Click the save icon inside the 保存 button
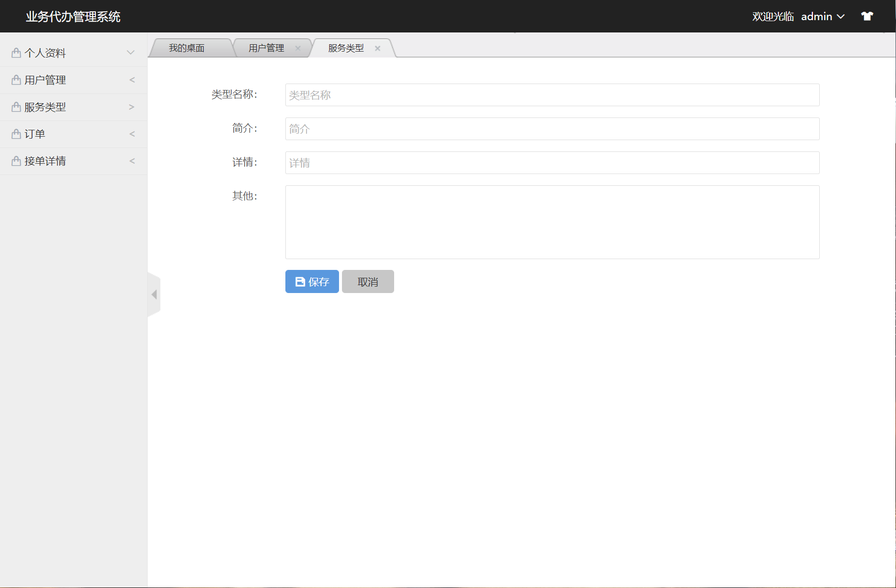 (x=300, y=281)
